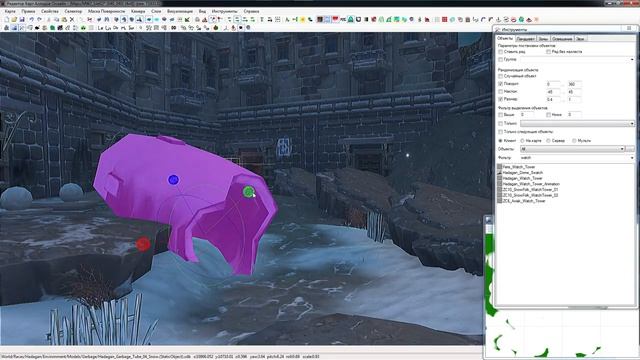Image resolution: width=640 pixels, height=360 pixels.
Task: Click the Open folder icon in toolbar
Action: (x=14, y=19)
